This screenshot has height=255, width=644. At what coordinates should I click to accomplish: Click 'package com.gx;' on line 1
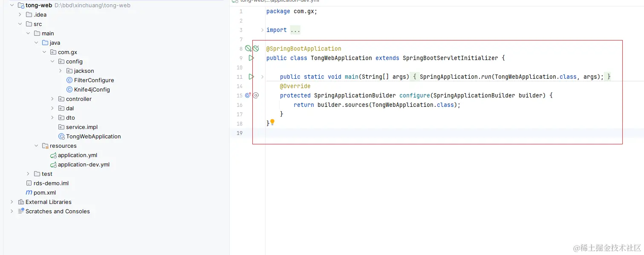click(x=292, y=11)
